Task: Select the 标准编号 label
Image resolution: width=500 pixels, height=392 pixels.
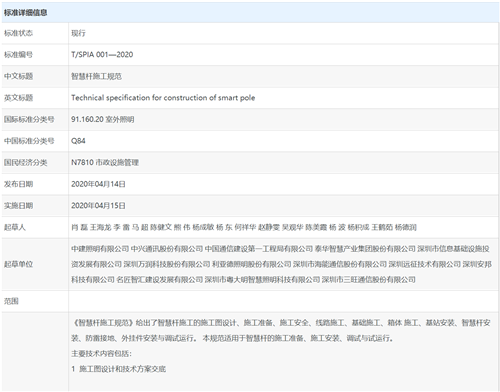Action: click(18, 54)
